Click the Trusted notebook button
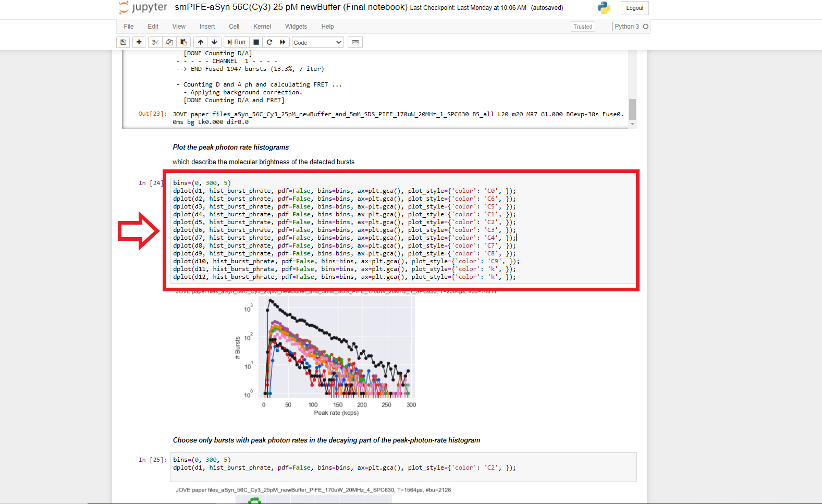The width and height of the screenshot is (822, 504). pos(583,27)
